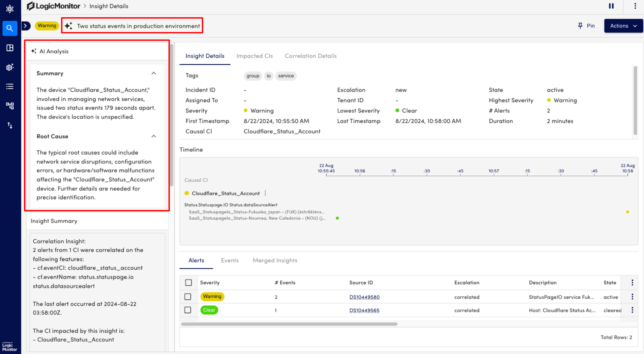Select the Alerts tab
Viewport: 644px width, 354px height.
196,260
